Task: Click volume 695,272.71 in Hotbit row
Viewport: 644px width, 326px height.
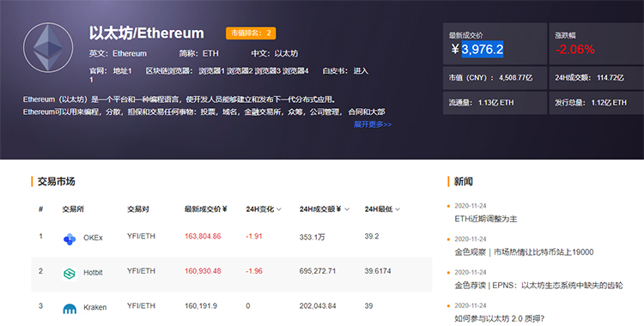Action: [318, 271]
